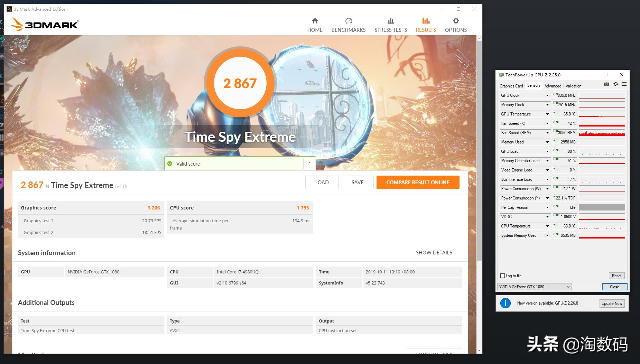Open the Video Engine Load dropdown
Image resolution: width=640 pixels, height=364 pixels.
(x=547, y=170)
